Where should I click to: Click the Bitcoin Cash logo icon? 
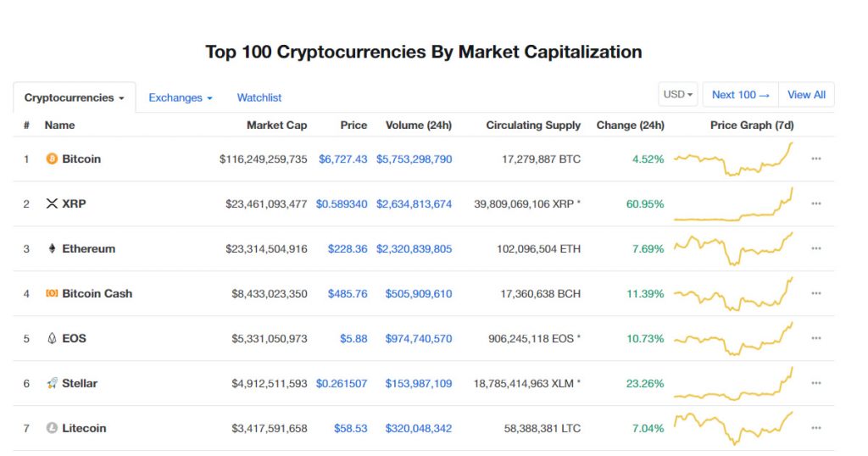pyautogui.click(x=52, y=293)
